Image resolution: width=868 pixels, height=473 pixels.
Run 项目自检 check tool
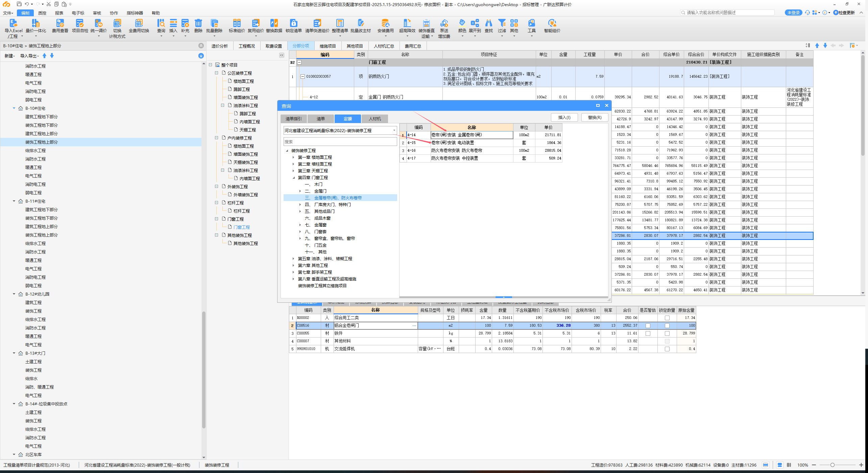(x=80, y=26)
